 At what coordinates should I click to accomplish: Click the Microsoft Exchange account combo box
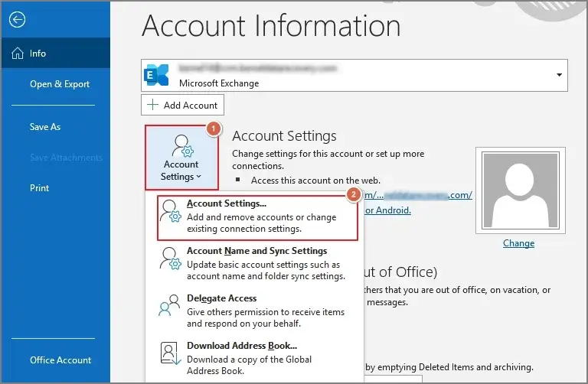point(354,75)
